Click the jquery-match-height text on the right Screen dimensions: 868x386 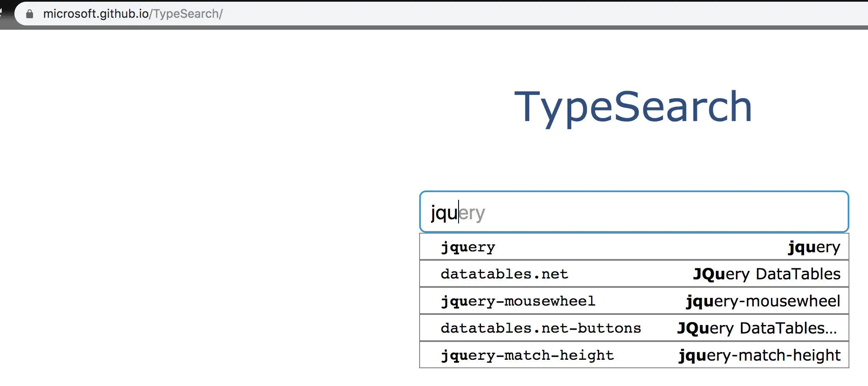(x=759, y=355)
